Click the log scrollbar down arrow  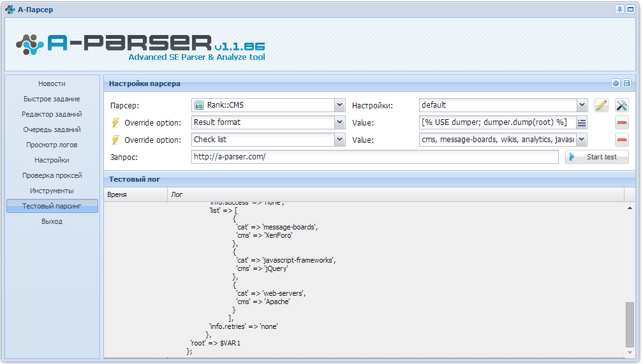tap(630, 353)
